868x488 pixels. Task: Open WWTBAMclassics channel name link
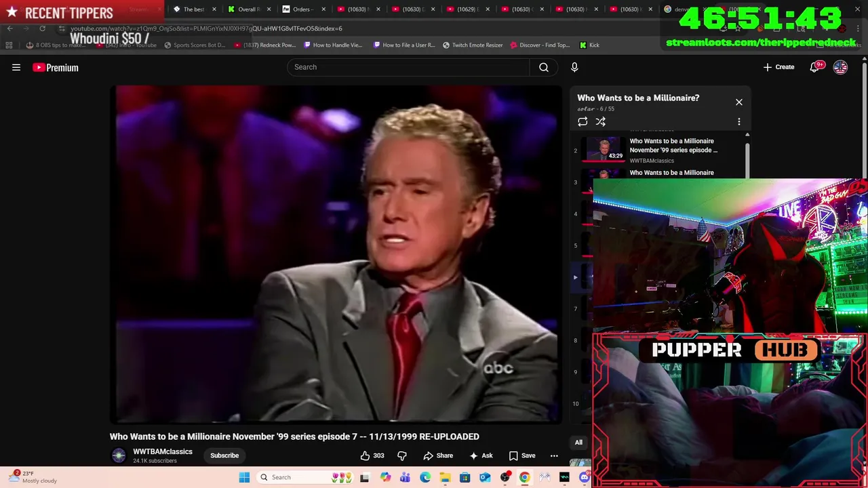163,451
